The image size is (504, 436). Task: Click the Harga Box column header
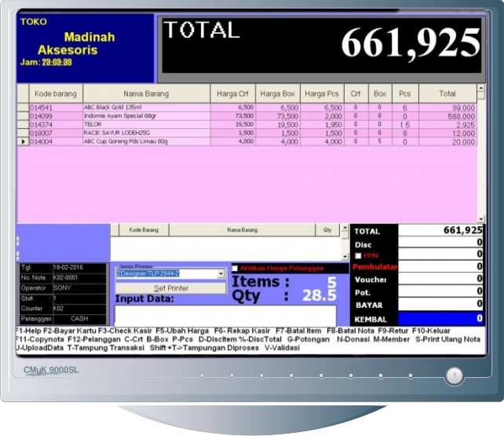276,93
